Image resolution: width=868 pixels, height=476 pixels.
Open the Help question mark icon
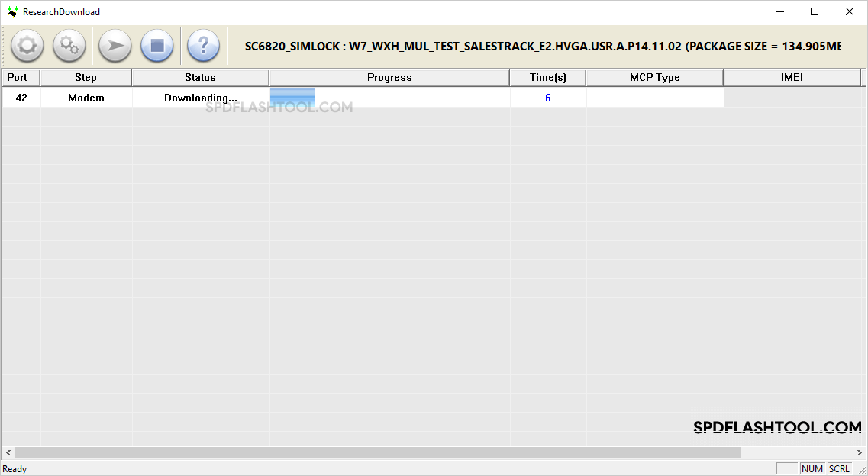tap(203, 45)
